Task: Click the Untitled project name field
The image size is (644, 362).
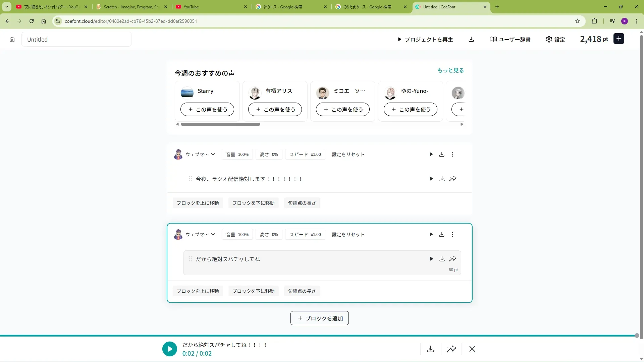Action: (x=76, y=40)
